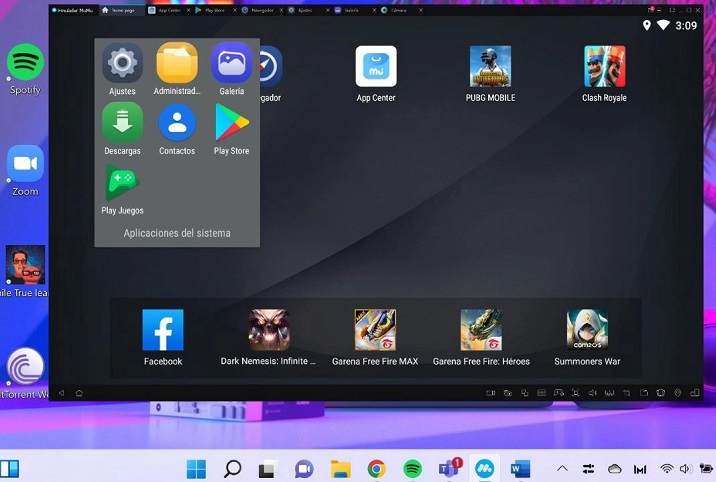Close the Ajustes tab
The width and height of the screenshot is (716, 482).
point(328,10)
